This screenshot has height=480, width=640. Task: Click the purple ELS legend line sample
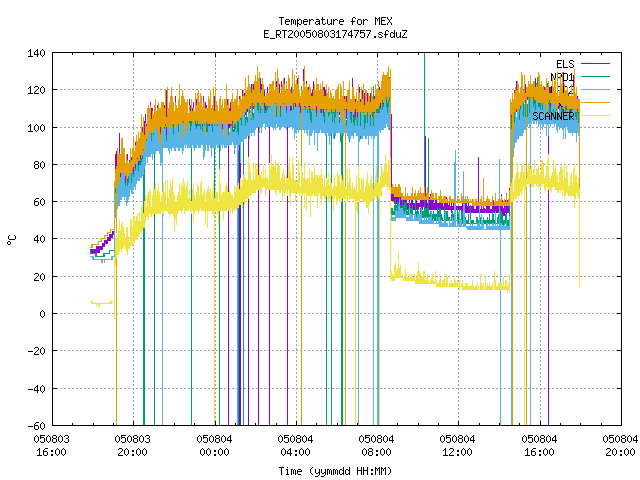click(595, 64)
